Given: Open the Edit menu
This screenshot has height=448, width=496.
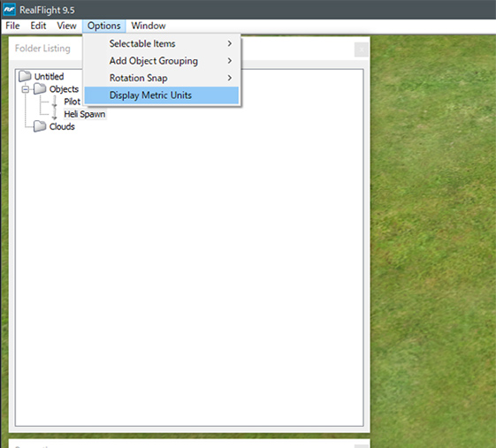Looking at the screenshot, I should coord(38,26).
